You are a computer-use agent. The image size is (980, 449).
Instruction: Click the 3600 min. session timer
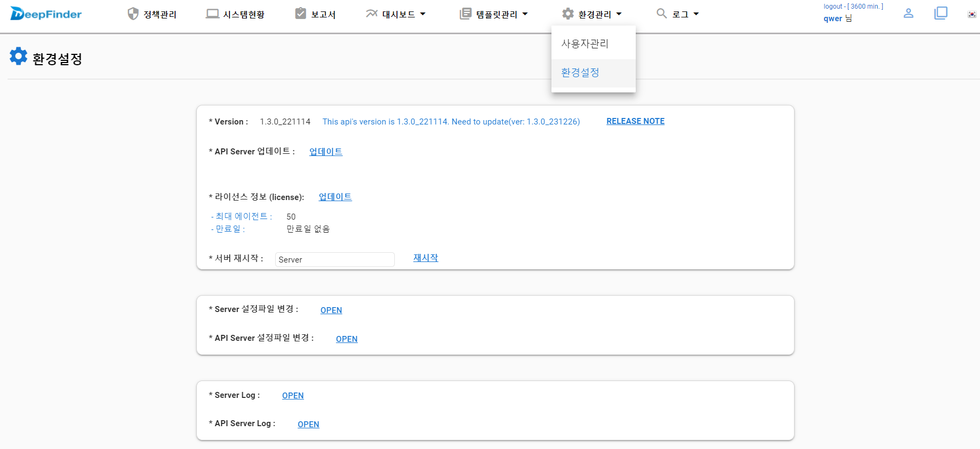point(866,7)
